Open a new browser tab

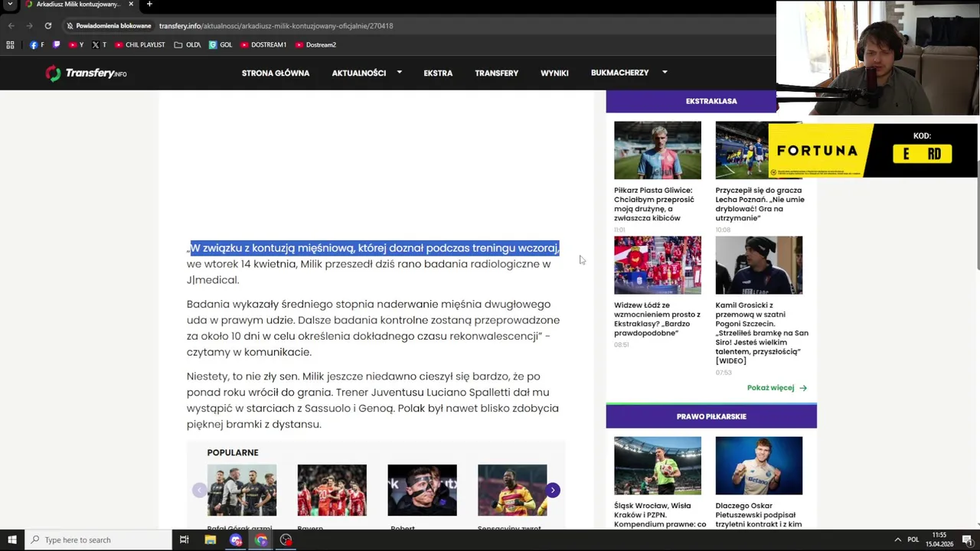[x=149, y=5]
